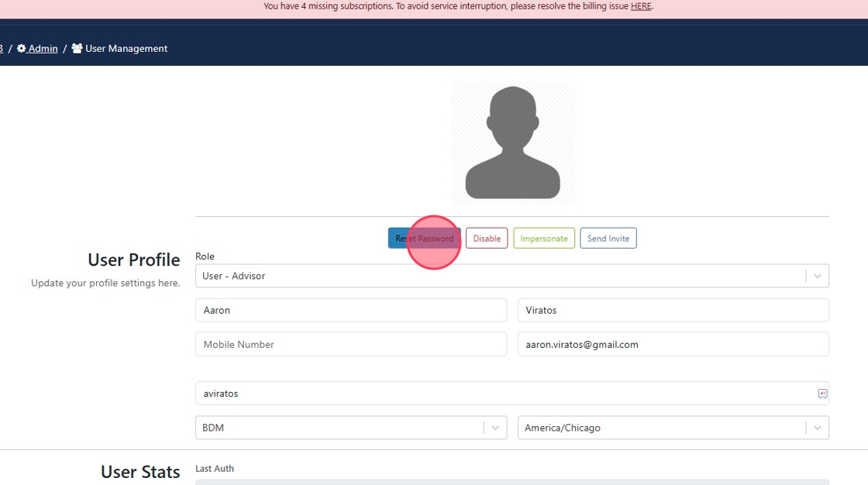Open the Role dropdown showing User - Advisor
The image size is (868, 485).
pos(512,276)
